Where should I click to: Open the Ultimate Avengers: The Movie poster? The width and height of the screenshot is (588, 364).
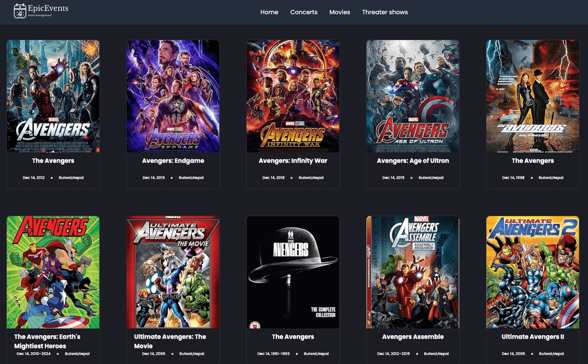click(173, 272)
